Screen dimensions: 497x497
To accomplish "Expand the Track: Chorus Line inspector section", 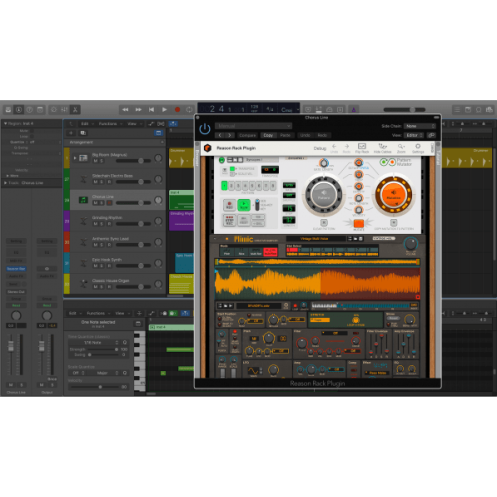I will click(5, 183).
